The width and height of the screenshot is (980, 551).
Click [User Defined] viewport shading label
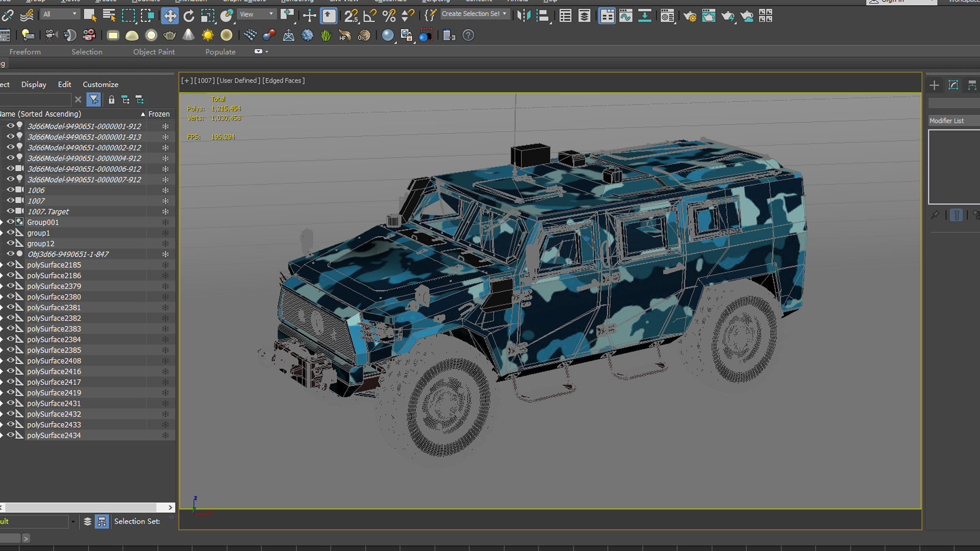point(238,81)
